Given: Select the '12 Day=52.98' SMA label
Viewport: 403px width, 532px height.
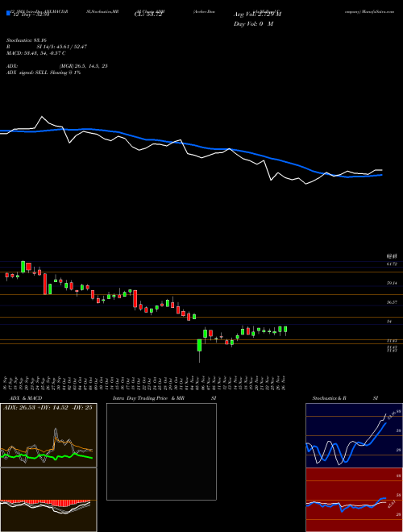Looking at the screenshot, I should pos(32,15).
